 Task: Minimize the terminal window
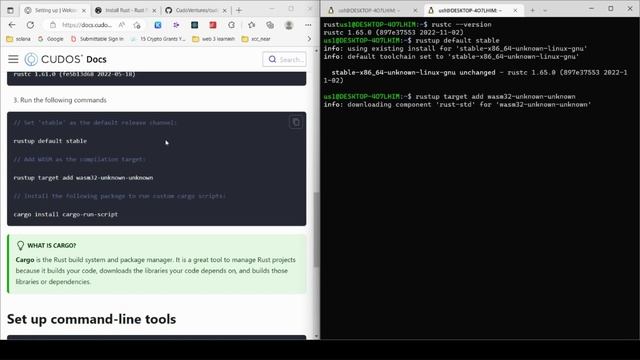(591, 9)
